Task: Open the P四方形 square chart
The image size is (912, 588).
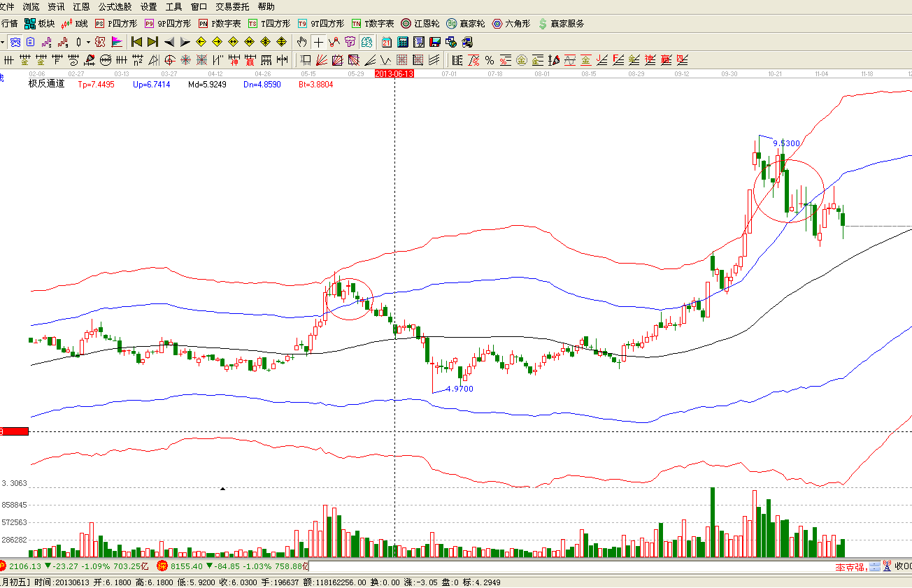Action: pos(116,24)
